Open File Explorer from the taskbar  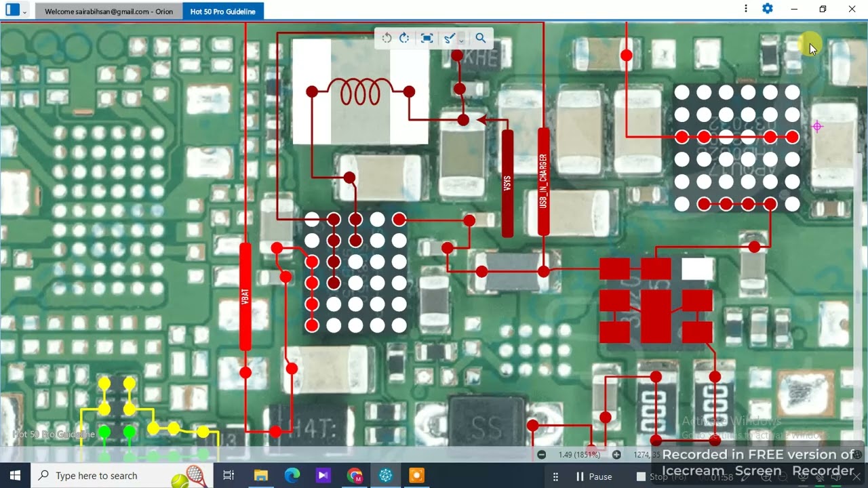click(261, 476)
